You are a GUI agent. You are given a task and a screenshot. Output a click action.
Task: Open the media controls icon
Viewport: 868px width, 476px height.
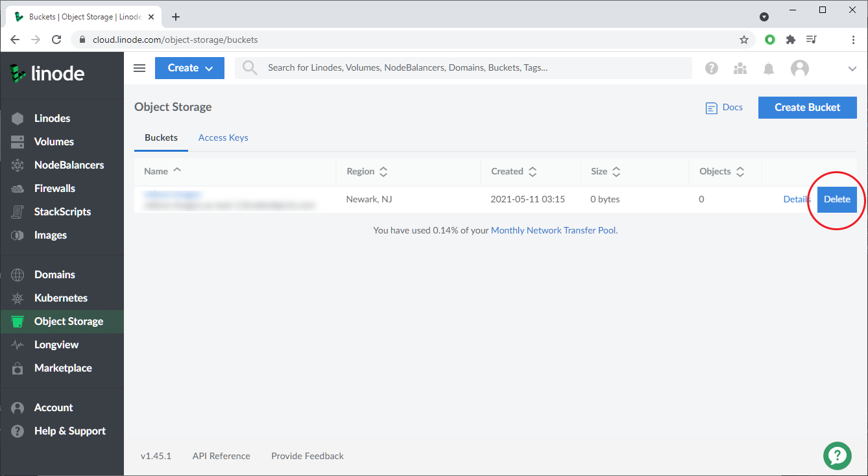point(811,40)
